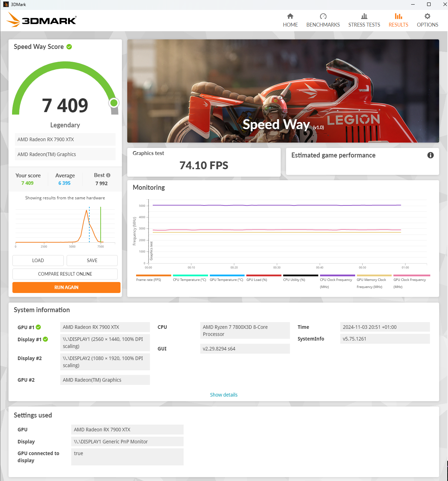Click the 74.10 FPS graphics test result

[x=204, y=165]
